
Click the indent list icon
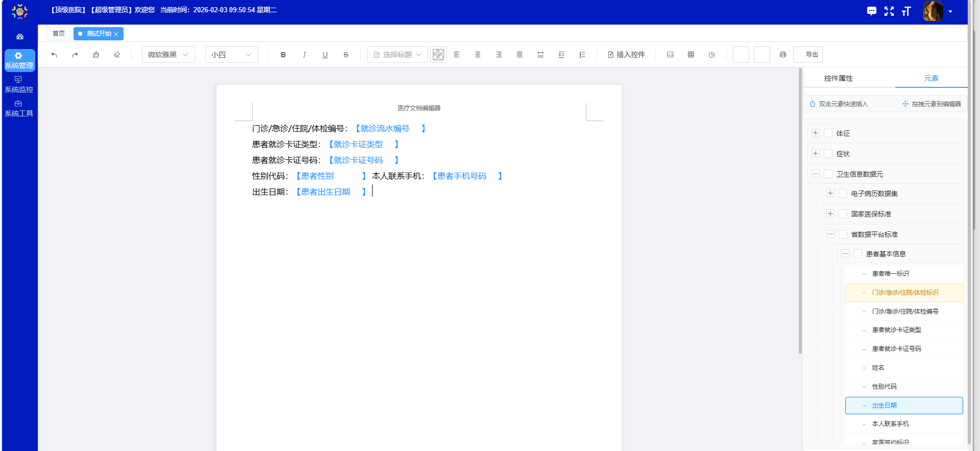561,55
